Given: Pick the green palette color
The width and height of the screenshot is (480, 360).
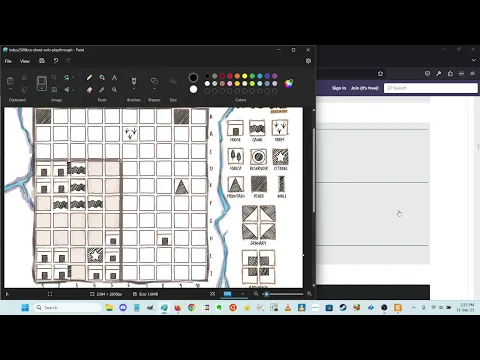Looking at the screenshot, I should click(252, 76).
